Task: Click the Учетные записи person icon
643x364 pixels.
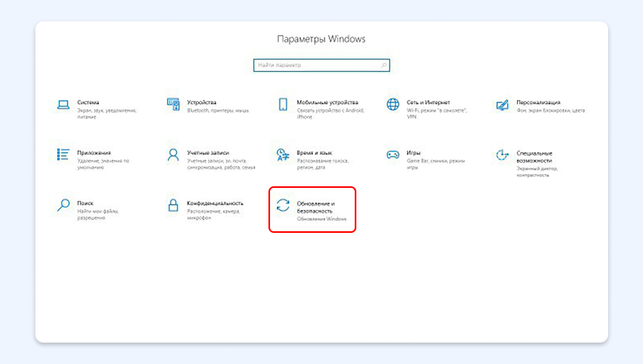Action: click(x=173, y=155)
